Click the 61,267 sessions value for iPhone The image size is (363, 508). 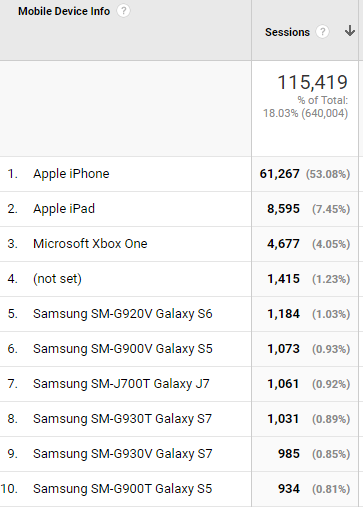point(279,174)
